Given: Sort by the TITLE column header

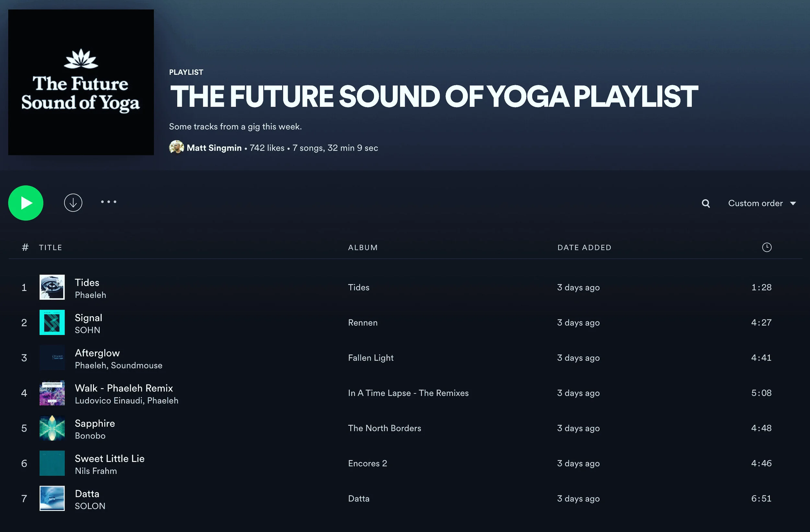Looking at the screenshot, I should pos(50,248).
